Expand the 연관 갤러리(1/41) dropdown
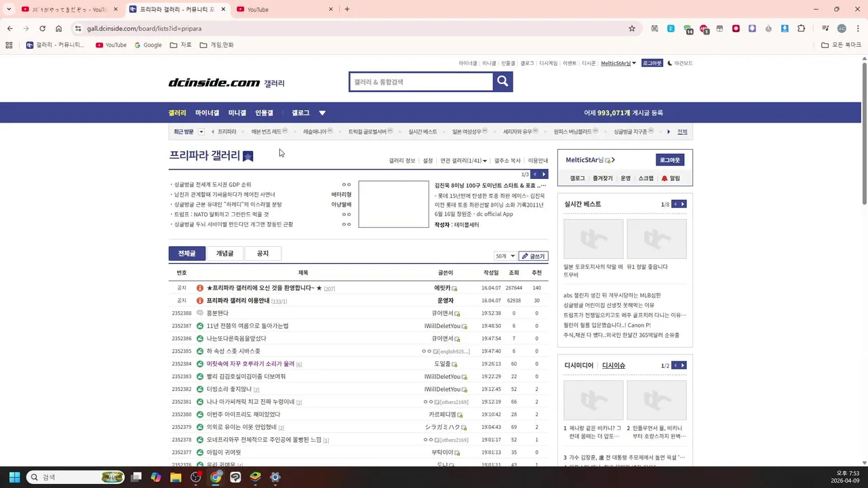The height and width of the screenshot is (488, 868). click(x=464, y=161)
